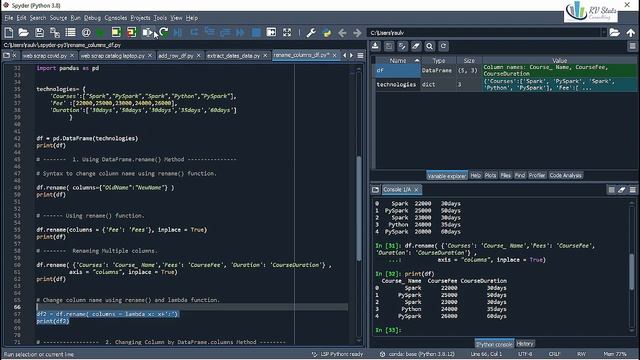Open the Files pane tab

[506, 176]
